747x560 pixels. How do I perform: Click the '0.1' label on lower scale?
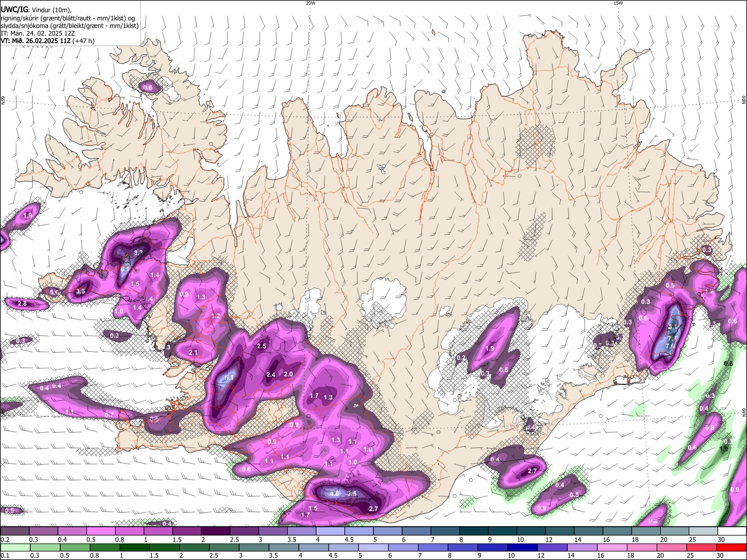5,556
